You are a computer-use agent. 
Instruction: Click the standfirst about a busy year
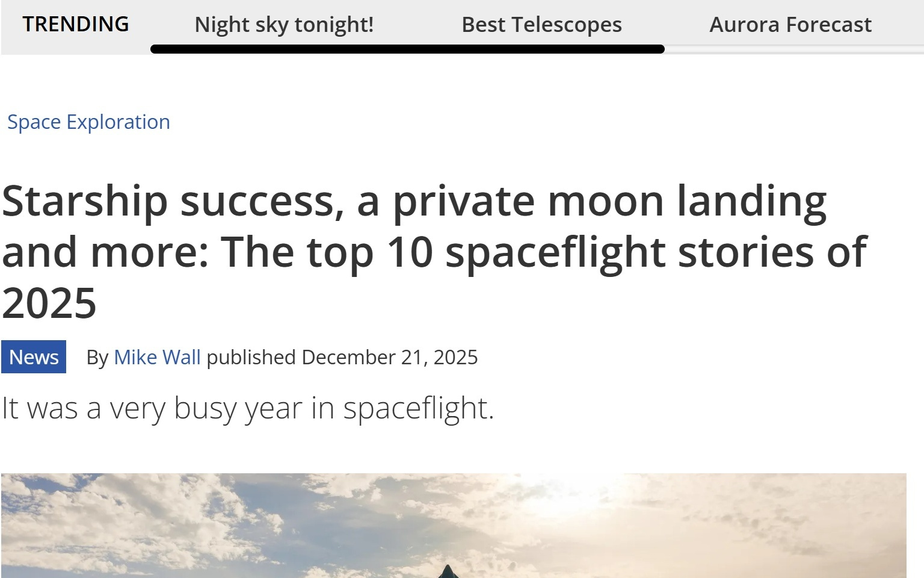point(248,408)
